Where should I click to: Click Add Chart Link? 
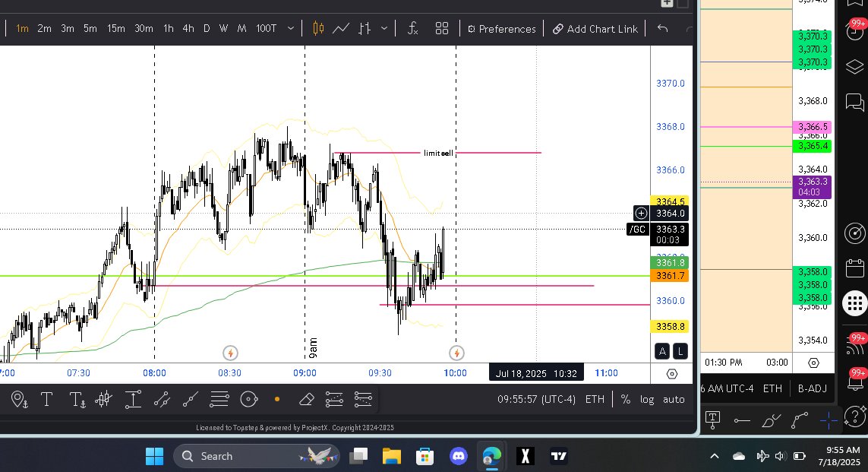tap(595, 29)
